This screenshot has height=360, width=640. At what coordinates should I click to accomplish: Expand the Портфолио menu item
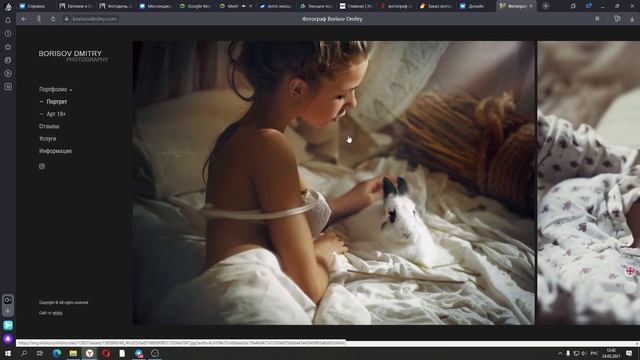point(55,89)
